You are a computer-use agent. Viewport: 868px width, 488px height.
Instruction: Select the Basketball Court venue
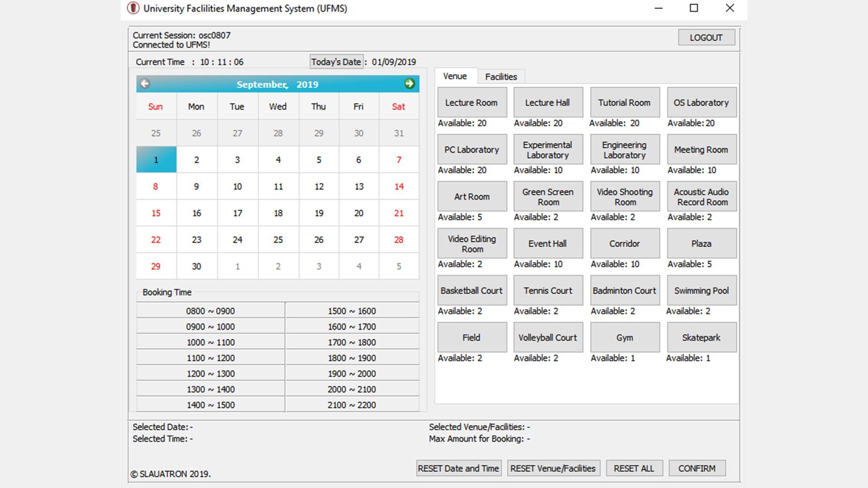click(x=472, y=291)
